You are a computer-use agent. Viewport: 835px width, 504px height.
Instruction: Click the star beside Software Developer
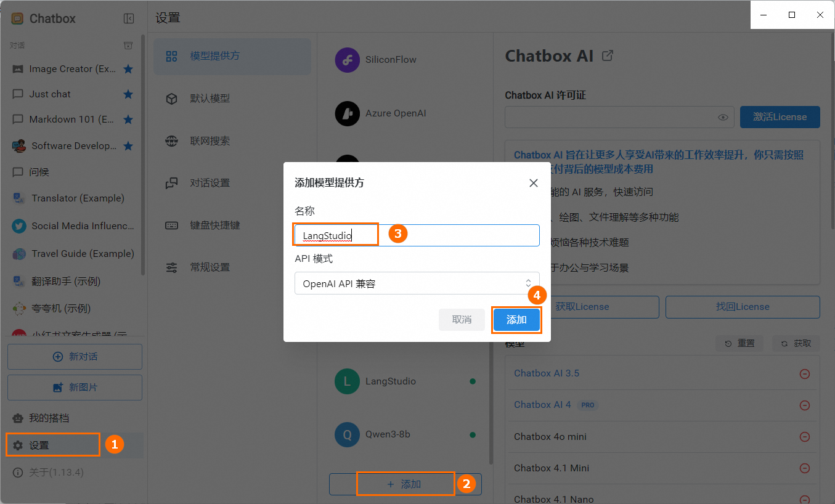tap(128, 146)
